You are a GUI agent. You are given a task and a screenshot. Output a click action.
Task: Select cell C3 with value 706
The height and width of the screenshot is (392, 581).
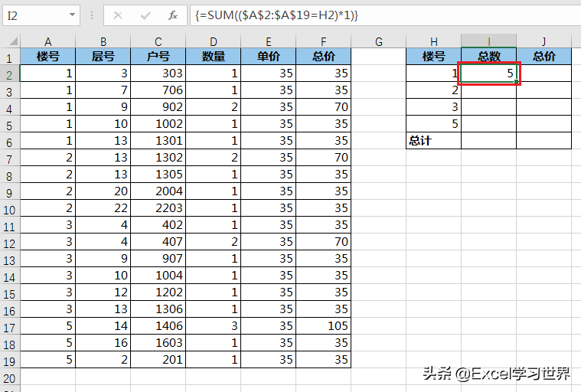click(158, 90)
